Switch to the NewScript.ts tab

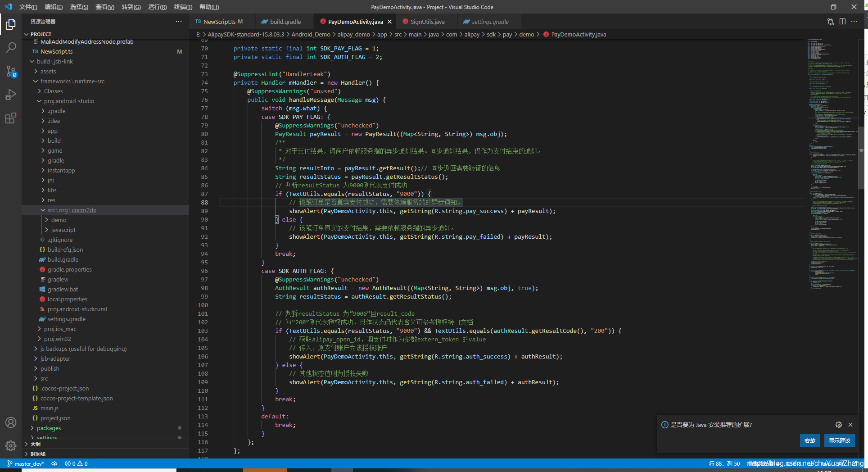[219, 22]
